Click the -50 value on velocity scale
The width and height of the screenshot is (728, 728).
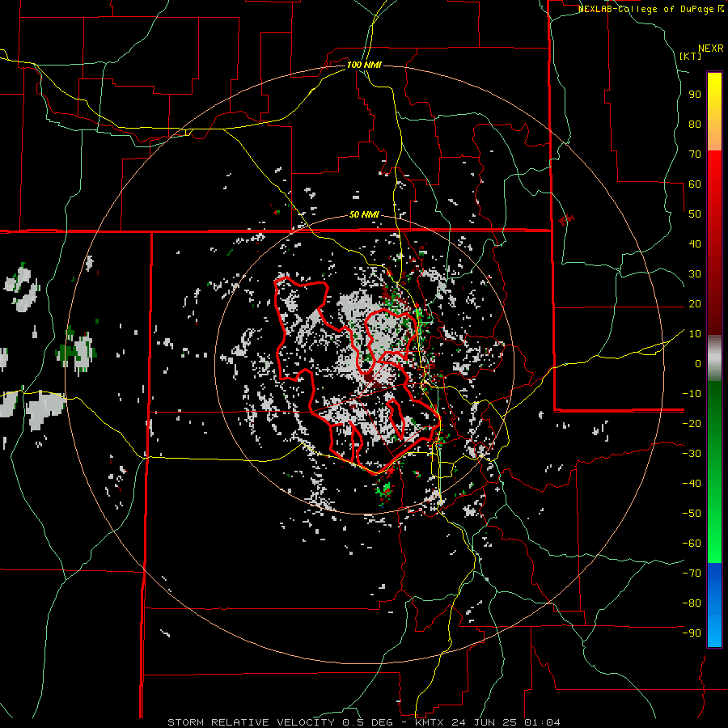(x=692, y=514)
